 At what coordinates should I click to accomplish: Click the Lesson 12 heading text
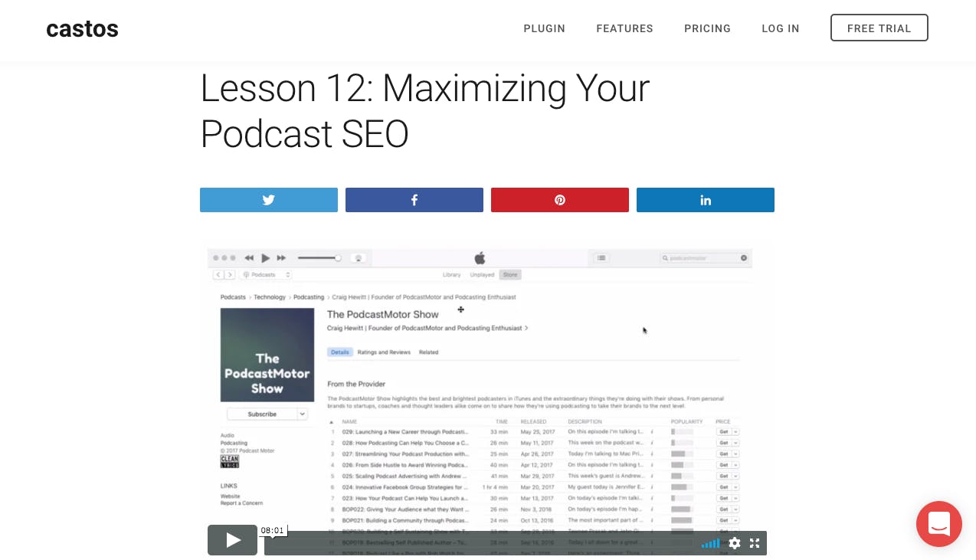[424, 110]
